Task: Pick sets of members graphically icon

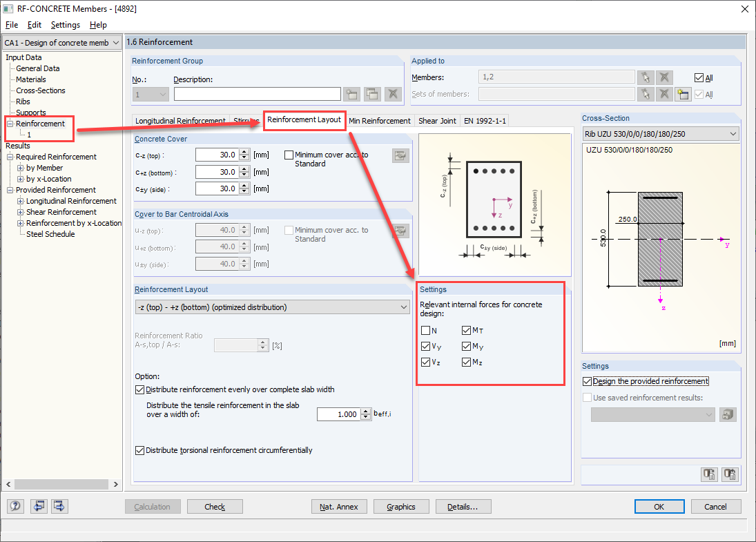Action: [x=646, y=94]
